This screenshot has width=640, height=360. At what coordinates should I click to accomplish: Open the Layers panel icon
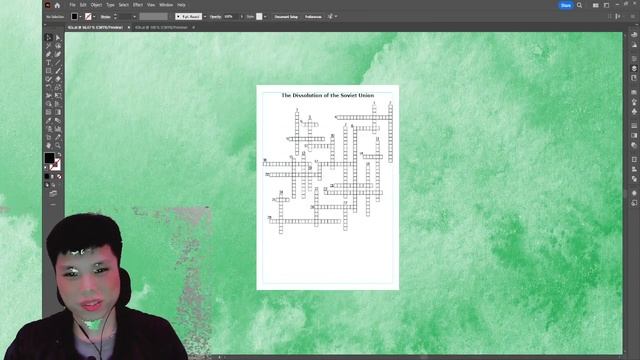pos(634,69)
